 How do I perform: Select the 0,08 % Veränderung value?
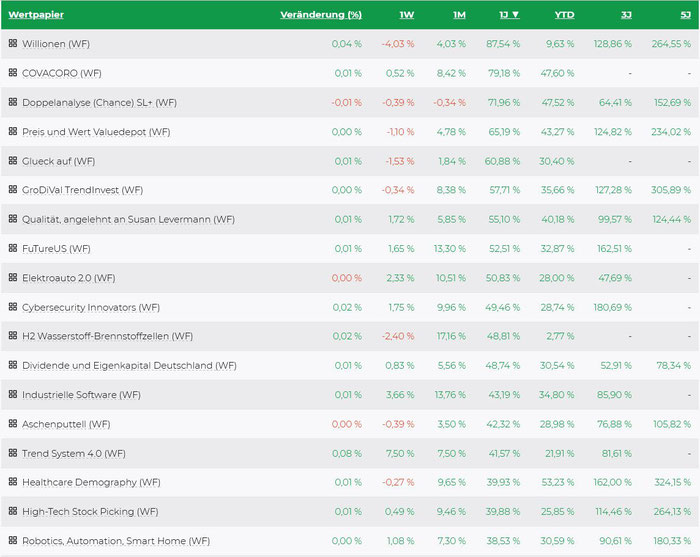[x=346, y=453]
